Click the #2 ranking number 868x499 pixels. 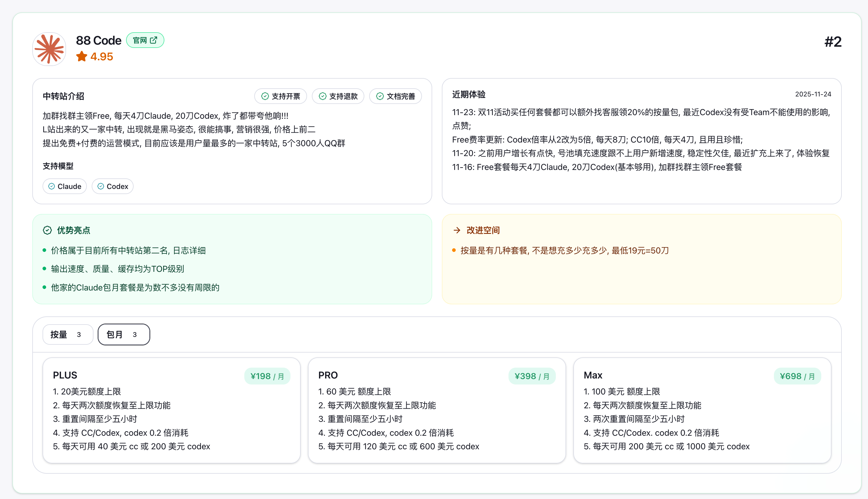pyautogui.click(x=833, y=42)
